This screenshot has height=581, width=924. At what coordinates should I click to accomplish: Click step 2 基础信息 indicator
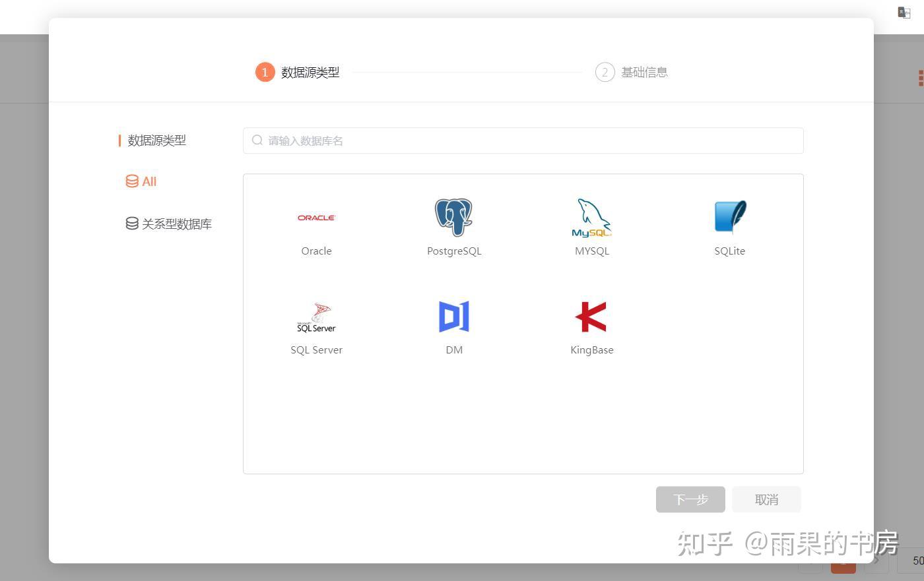pos(632,73)
